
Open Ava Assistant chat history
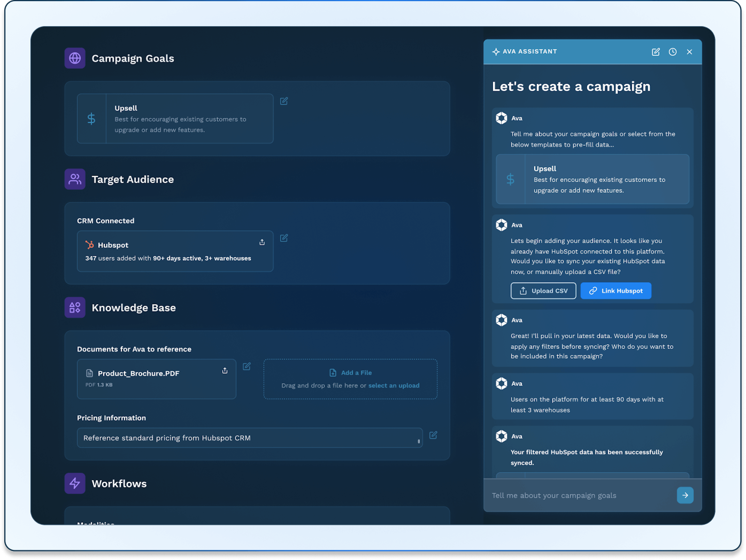[673, 52]
